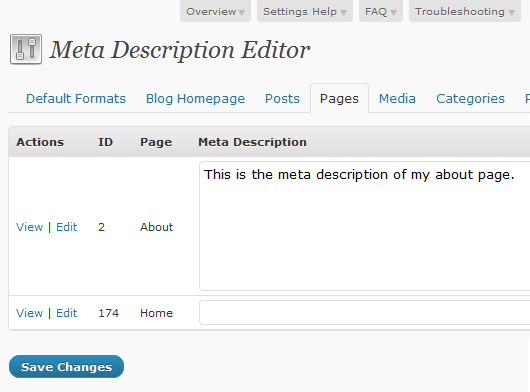Open the Blog Homepage tab
This screenshot has height=392, width=530.
click(195, 99)
